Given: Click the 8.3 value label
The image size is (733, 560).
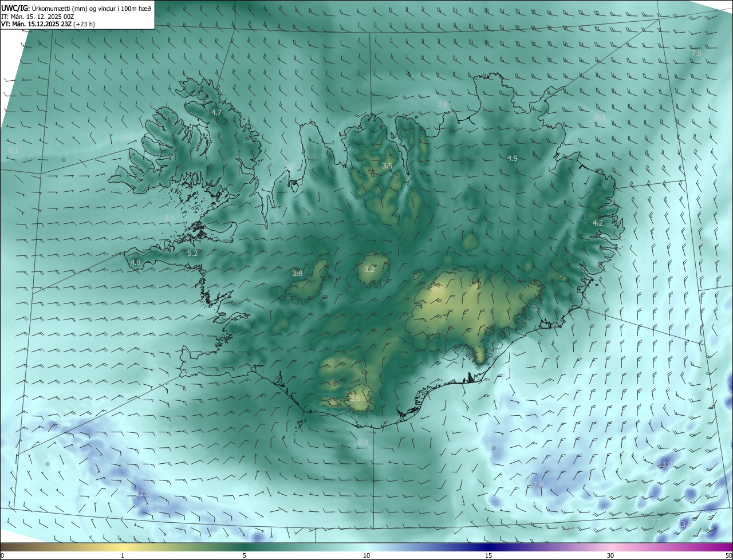Looking at the screenshot, I should pyautogui.click(x=600, y=117).
